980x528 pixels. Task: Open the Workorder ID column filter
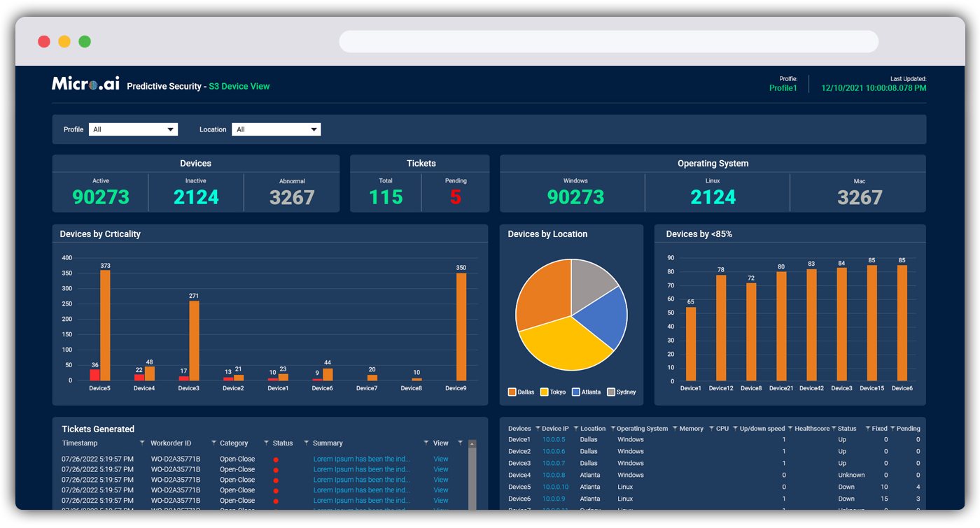tap(213, 443)
